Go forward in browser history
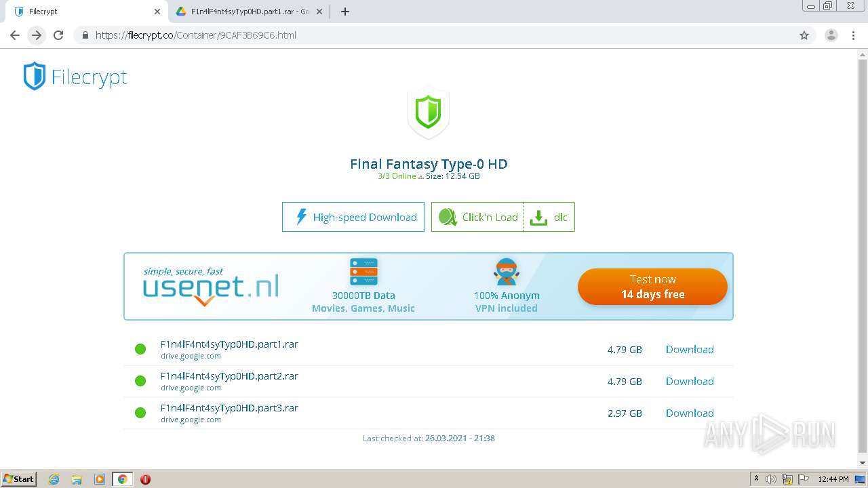 pyautogui.click(x=37, y=35)
